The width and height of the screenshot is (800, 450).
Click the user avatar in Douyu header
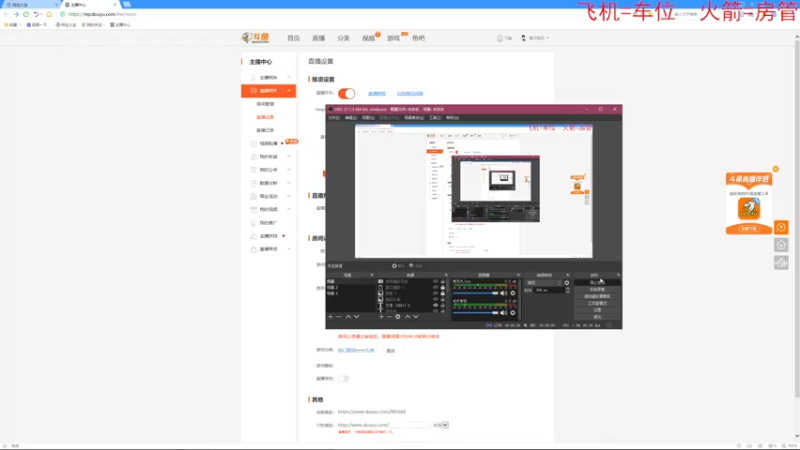[x=523, y=38]
